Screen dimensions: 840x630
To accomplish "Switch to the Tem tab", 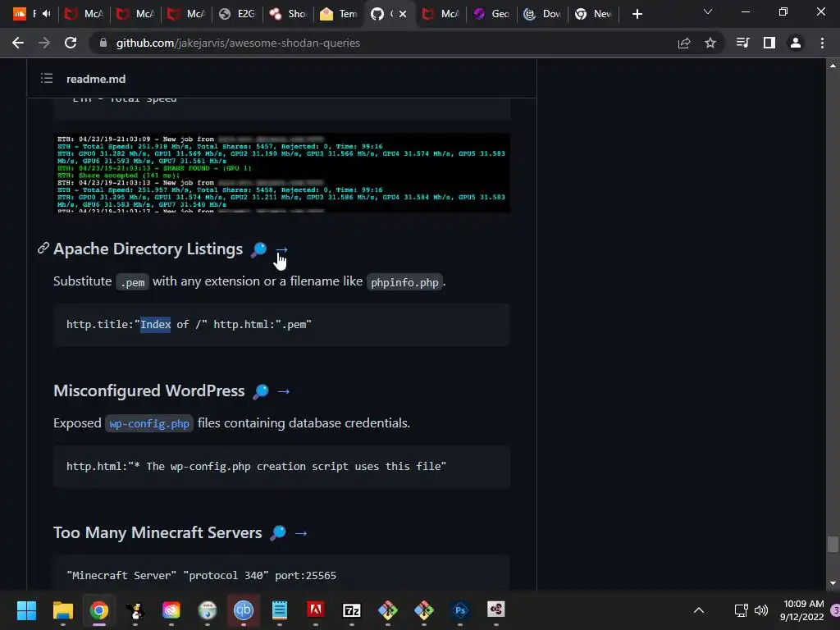I will (339, 14).
